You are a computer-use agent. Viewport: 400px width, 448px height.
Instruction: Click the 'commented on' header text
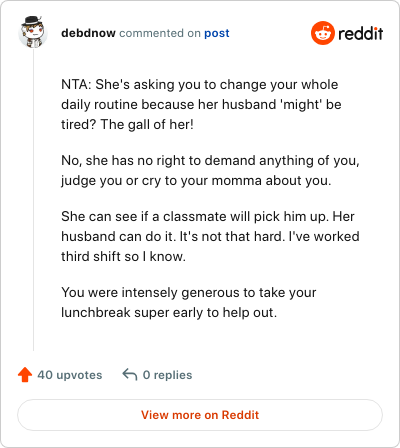160,33
